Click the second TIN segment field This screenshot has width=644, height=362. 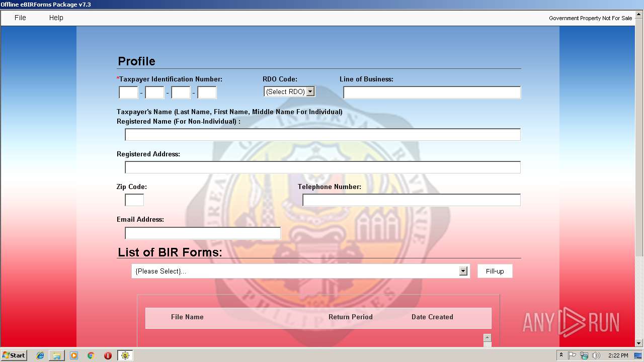coord(154,93)
